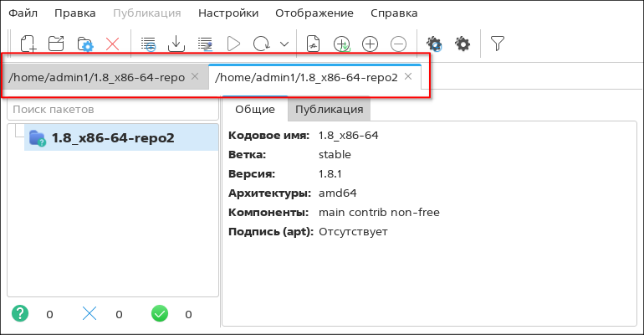Click the new repository file icon
644x335 pixels.
coord(28,44)
